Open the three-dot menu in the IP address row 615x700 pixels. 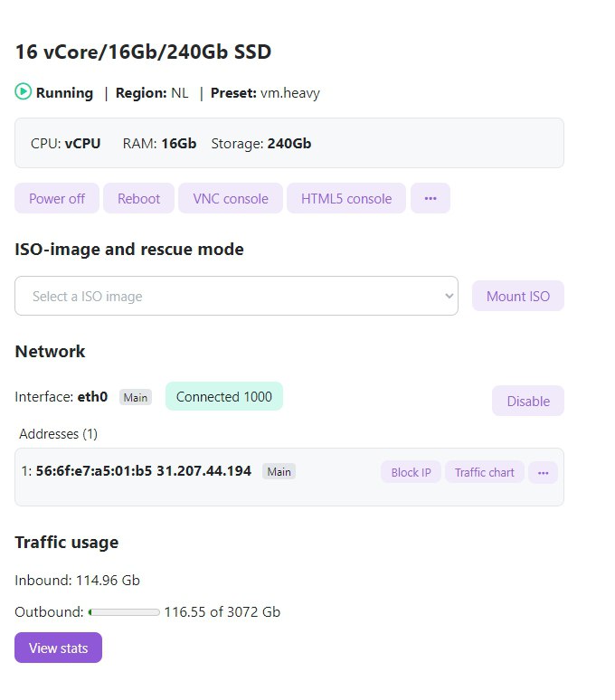coord(543,472)
